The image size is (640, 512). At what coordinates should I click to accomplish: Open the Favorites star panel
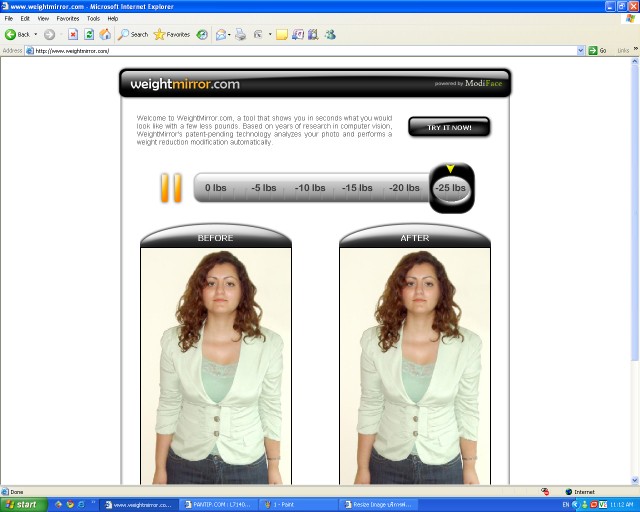click(x=172, y=35)
